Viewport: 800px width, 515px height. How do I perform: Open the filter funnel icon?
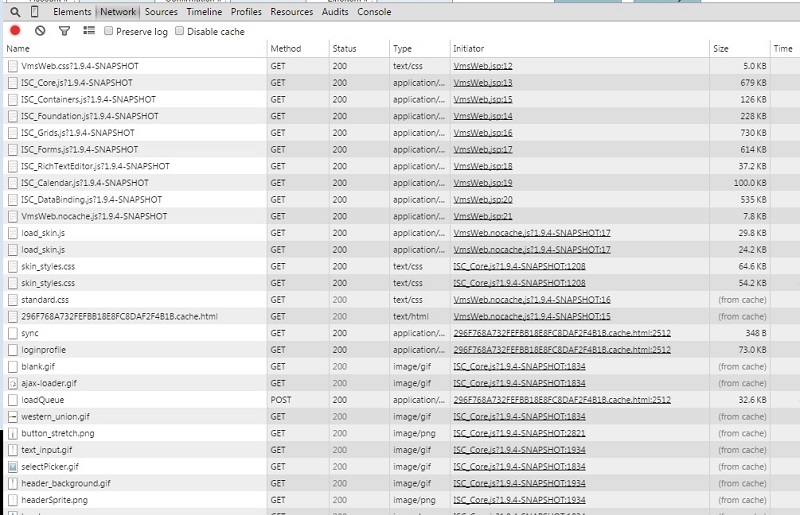64,31
